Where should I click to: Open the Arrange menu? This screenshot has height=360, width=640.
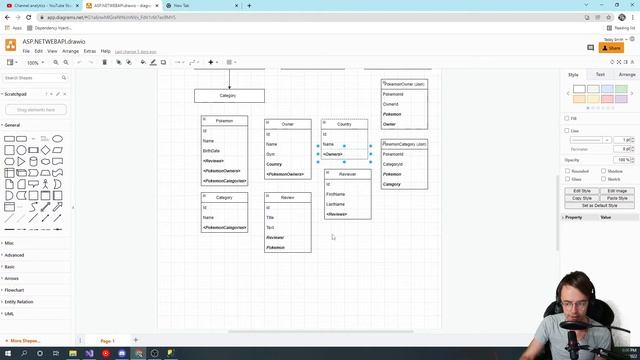70,51
